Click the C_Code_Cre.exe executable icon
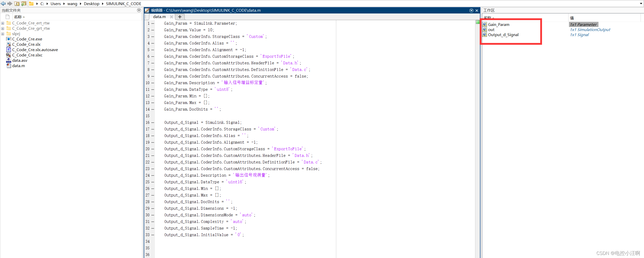Viewport: 644px width, 258px height. pyautogui.click(x=9, y=39)
